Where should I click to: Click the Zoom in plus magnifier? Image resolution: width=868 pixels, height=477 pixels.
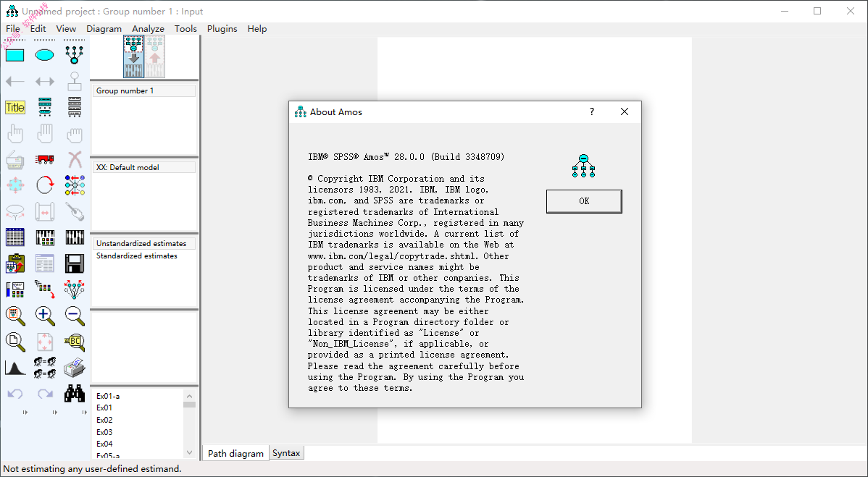click(x=45, y=316)
